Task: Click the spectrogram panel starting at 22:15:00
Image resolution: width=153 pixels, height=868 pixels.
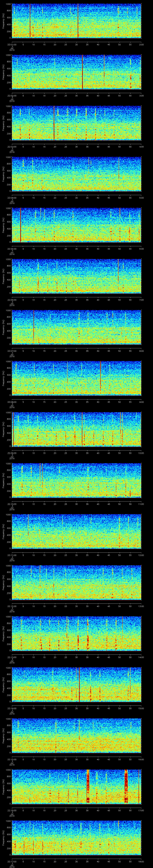Action: click(77, 736)
